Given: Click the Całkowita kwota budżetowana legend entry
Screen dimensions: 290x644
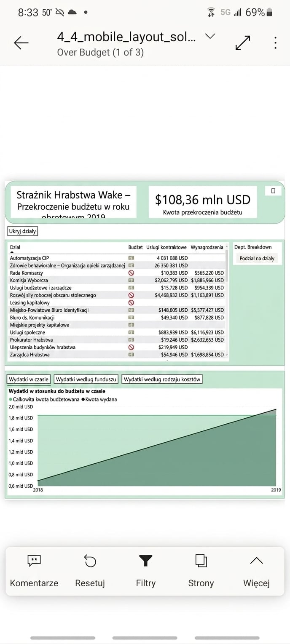Looking at the screenshot, I should point(44,399).
